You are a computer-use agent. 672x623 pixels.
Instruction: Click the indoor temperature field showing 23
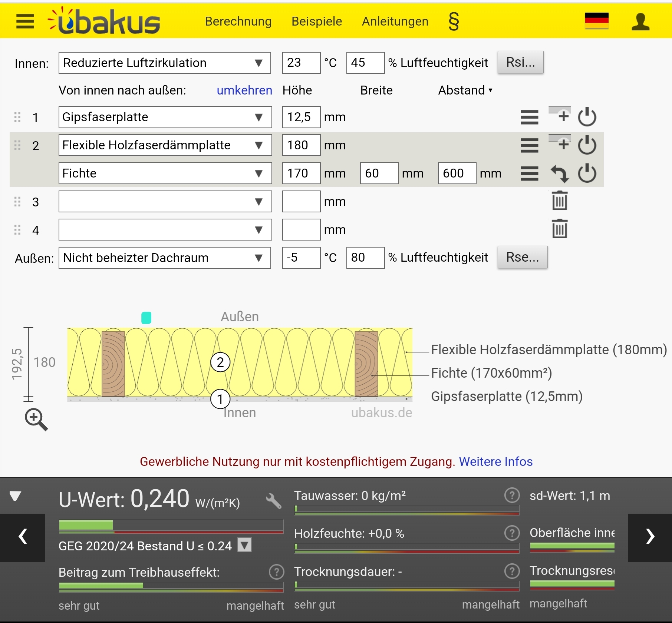(301, 63)
